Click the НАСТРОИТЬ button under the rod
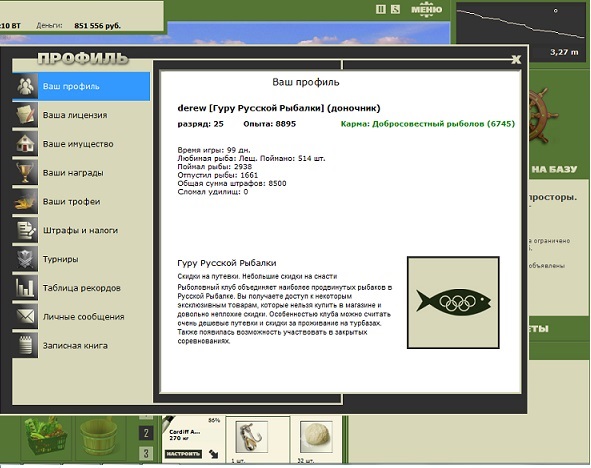 point(183,454)
